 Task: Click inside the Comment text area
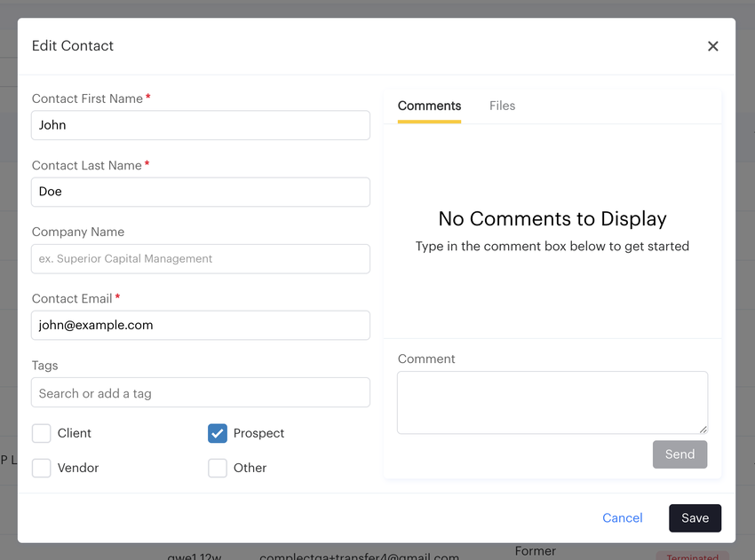point(551,402)
